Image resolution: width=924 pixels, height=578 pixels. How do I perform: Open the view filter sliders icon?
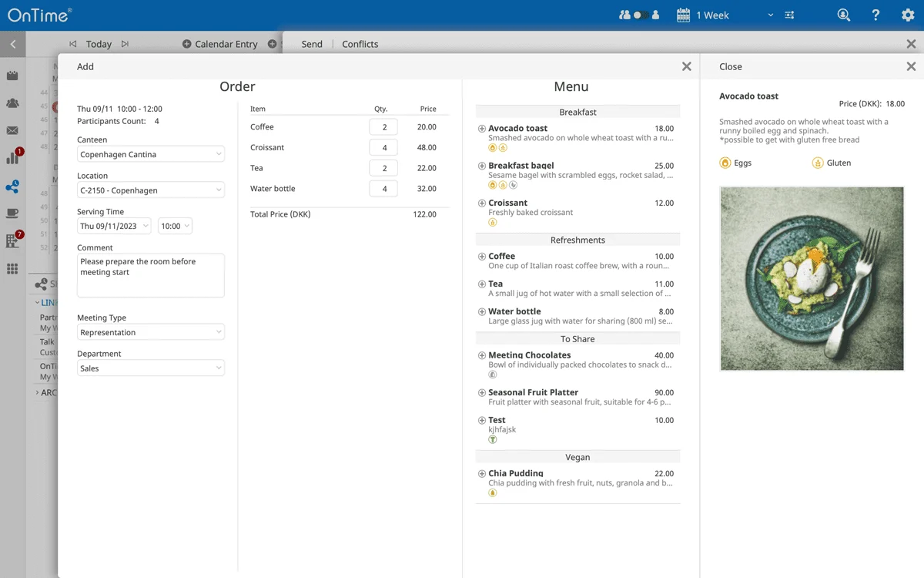point(790,15)
